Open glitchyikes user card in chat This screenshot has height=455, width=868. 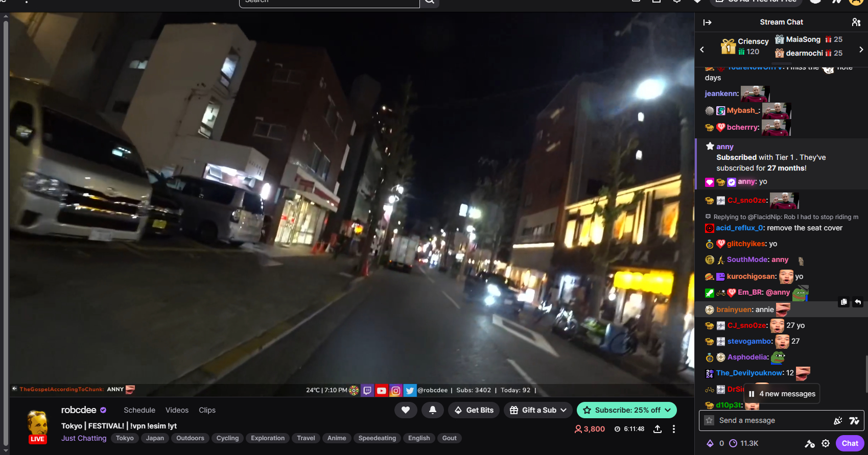747,244
